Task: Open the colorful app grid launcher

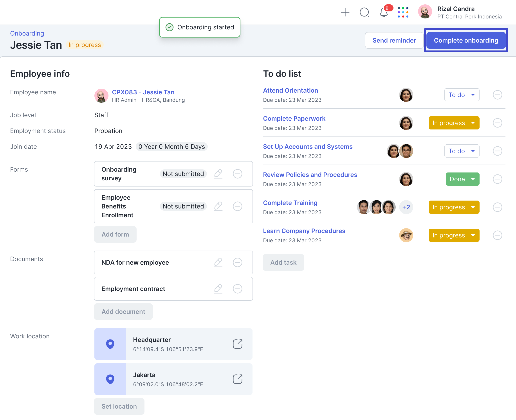Action: coord(403,12)
